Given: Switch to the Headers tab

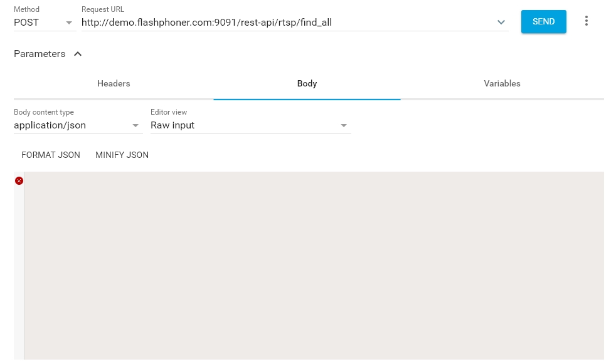Looking at the screenshot, I should 114,83.
